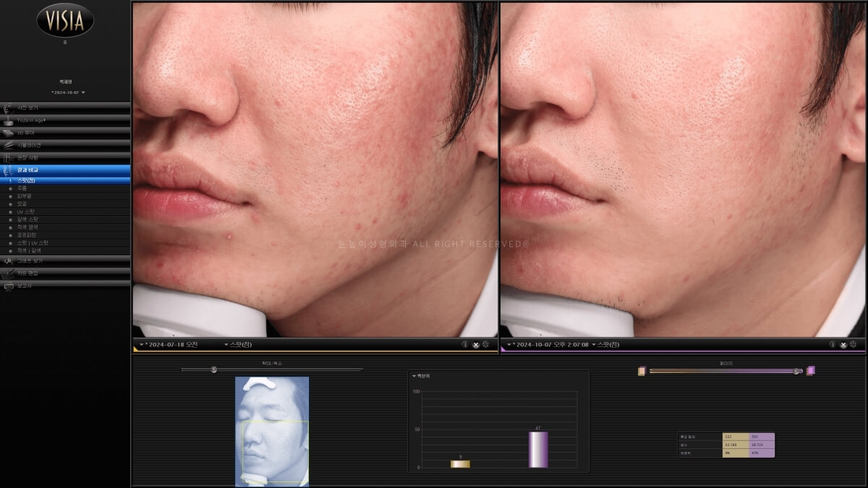Viewport: 868px width, 488px height.
Task: Click the blue face overview thumbnail
Action: (272, 431)
